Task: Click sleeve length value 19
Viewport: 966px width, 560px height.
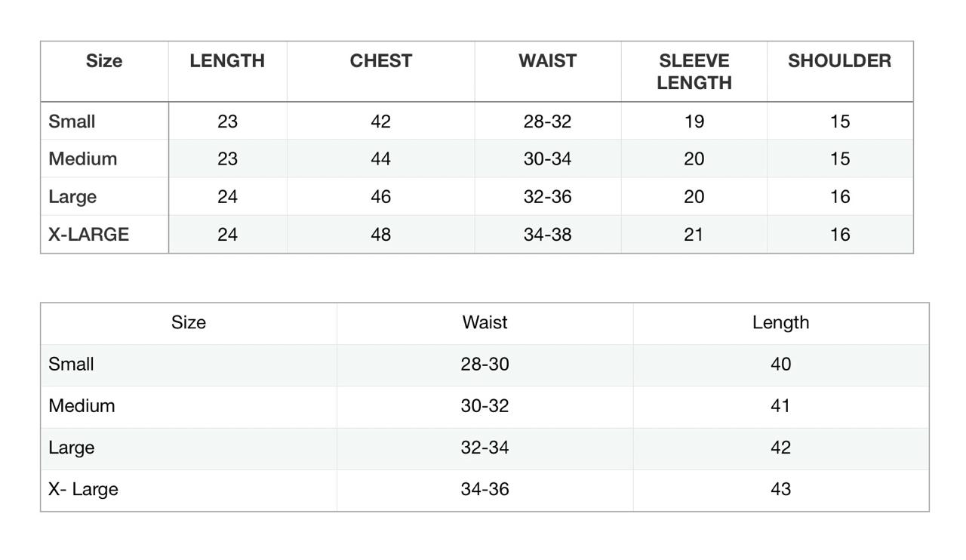Action: pos(694,122)
